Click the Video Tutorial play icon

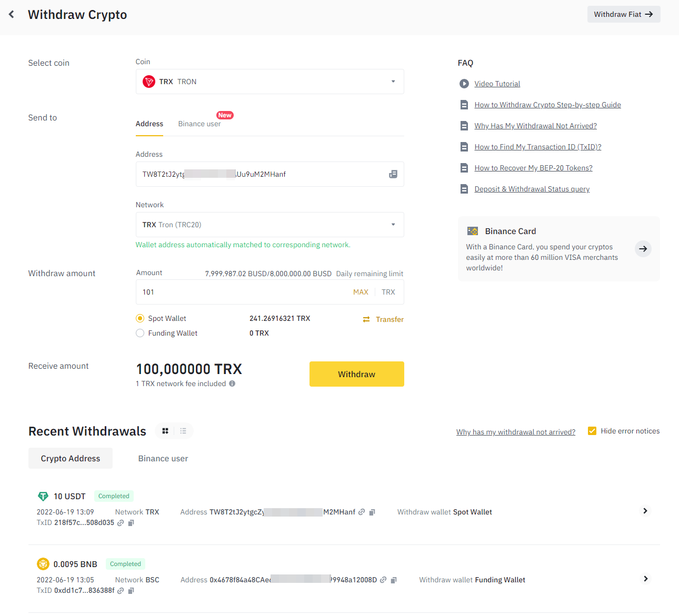click(464, 84)
